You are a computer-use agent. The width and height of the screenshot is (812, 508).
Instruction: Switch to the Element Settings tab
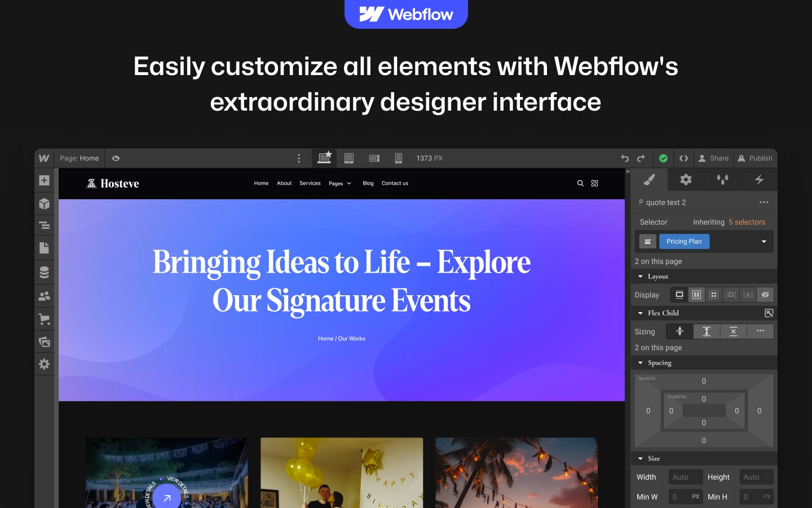coord(686,180)
